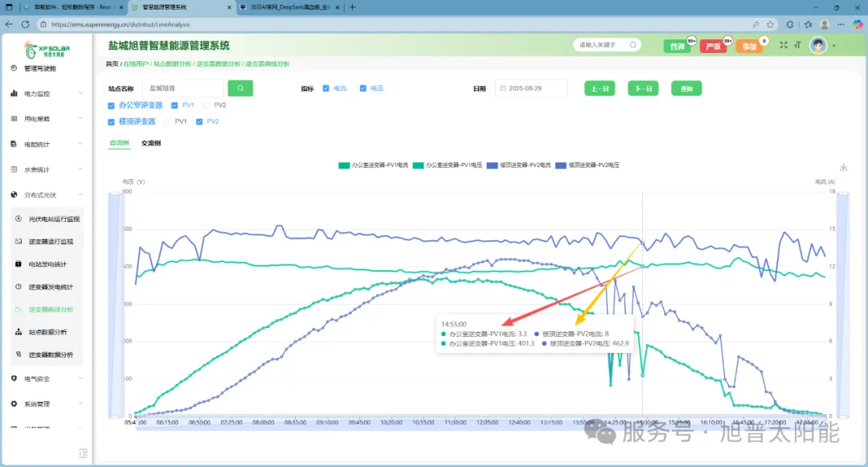This screenshot has width=868, height=467.
Task: Open 站点数据分析 in the sidebar
Action: pyautogui.click(x=50, y=331)
